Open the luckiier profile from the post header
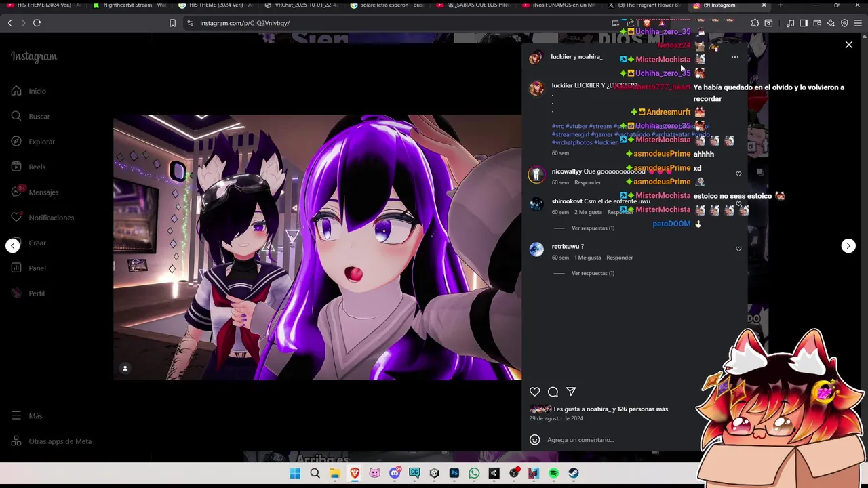 click(561, 57)
